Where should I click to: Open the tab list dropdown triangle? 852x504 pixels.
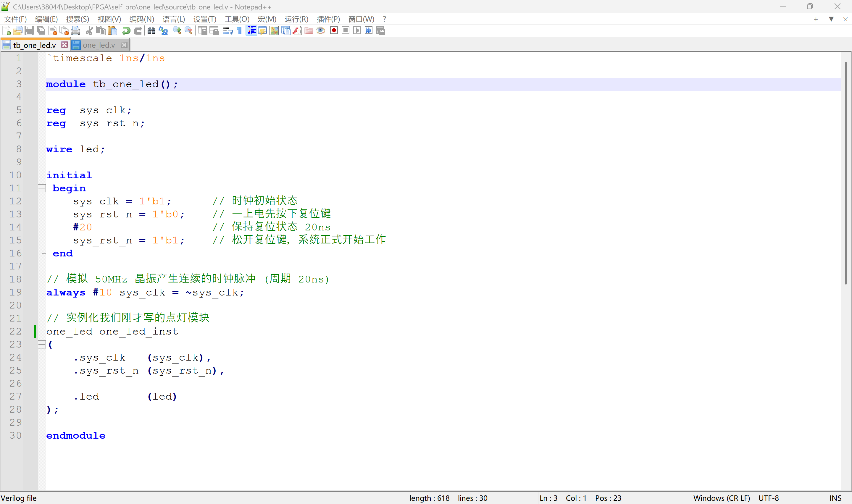click(831, 19)
